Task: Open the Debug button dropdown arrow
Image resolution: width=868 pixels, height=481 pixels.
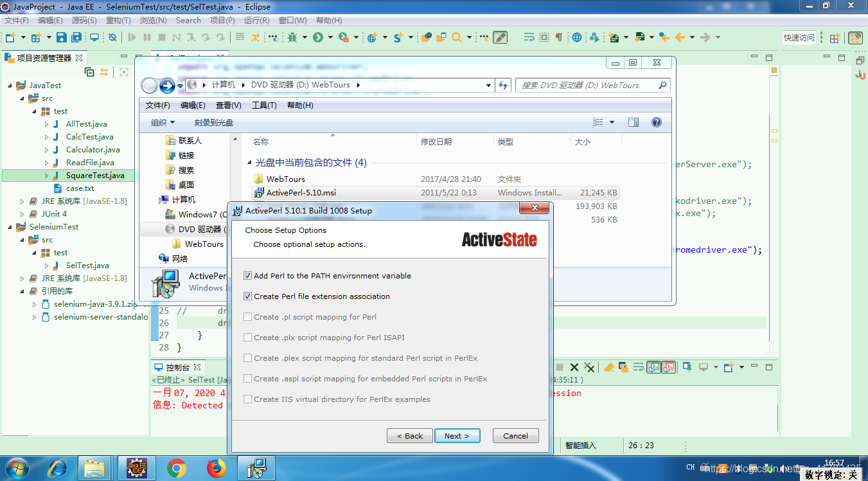Action: point(305,37)
